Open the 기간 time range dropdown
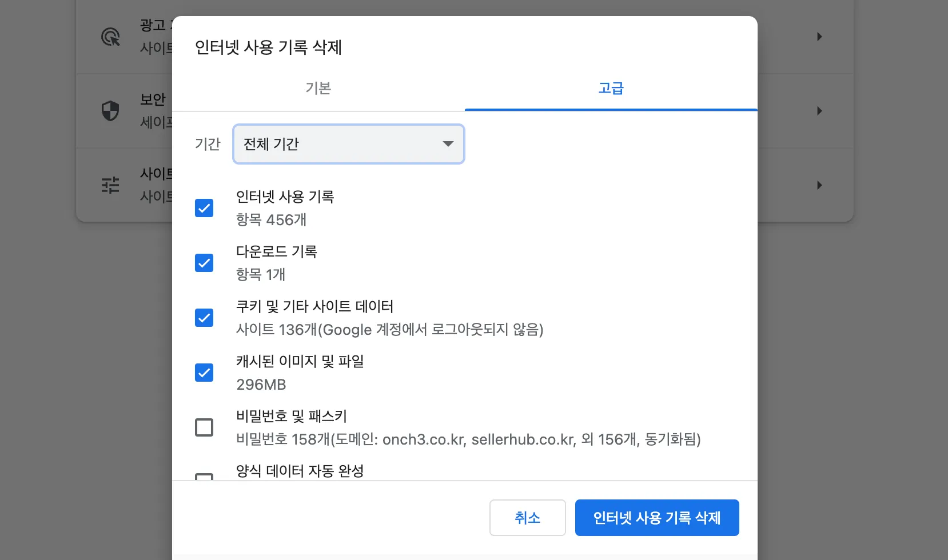Image resolution: width=948 pixels, height=560 pixels. [x=349, y=144]
